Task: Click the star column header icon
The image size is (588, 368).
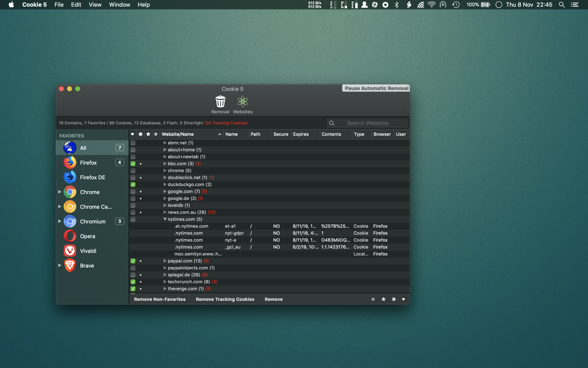Action: [x=148, y=134]
